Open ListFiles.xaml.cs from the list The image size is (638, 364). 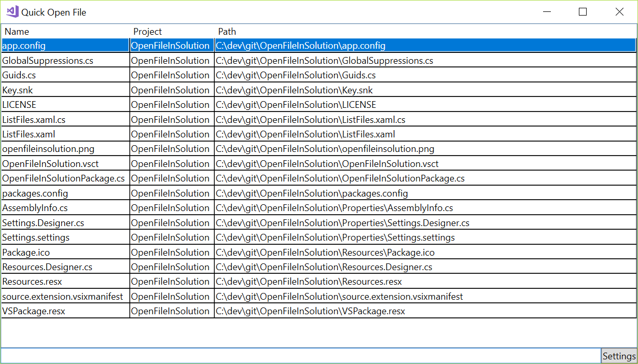coord(62,119)
